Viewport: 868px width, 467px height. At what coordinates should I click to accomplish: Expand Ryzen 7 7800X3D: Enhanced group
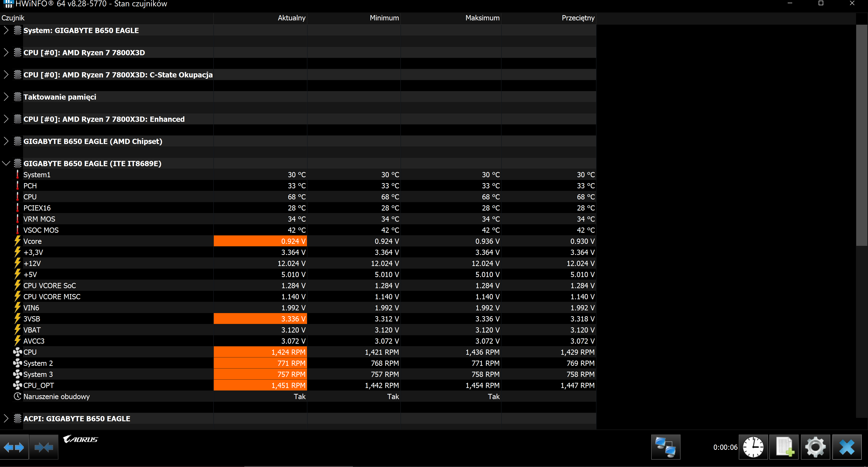6,119
